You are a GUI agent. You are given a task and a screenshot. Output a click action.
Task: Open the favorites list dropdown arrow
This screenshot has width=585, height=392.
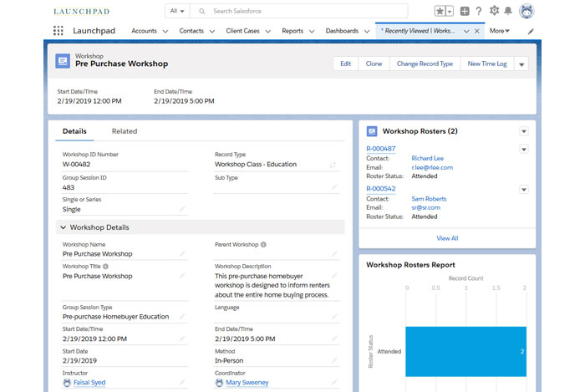point(450,11)
